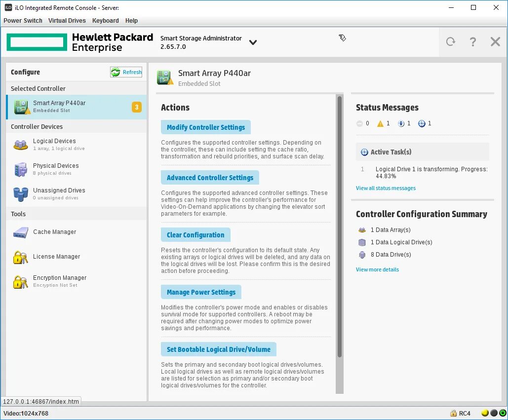Click the Smart Array P440ar controller icon in sidebar
The height and width of the screenshot is (420, 508).
22,107
